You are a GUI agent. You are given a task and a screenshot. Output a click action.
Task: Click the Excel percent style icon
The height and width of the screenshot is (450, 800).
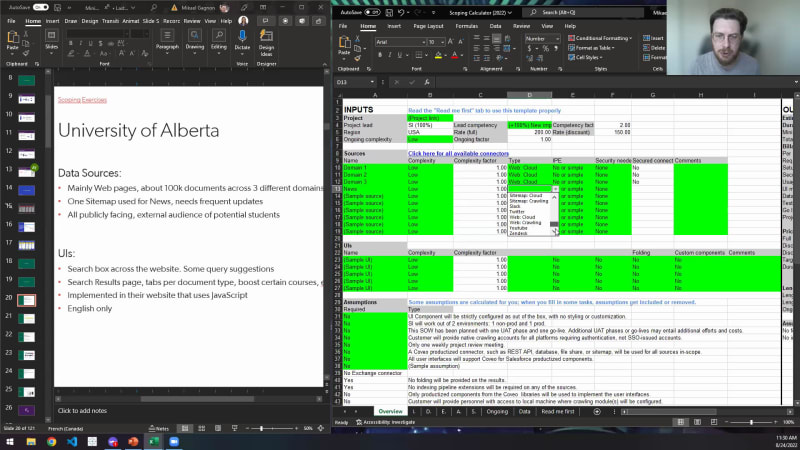[x=545, y=48]
